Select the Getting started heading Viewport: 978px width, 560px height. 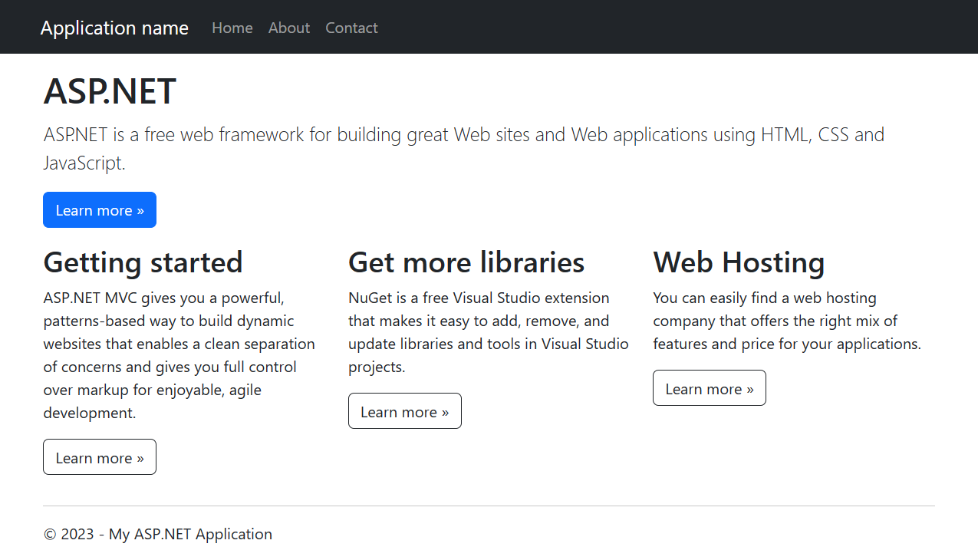click(x=143, y=262)
